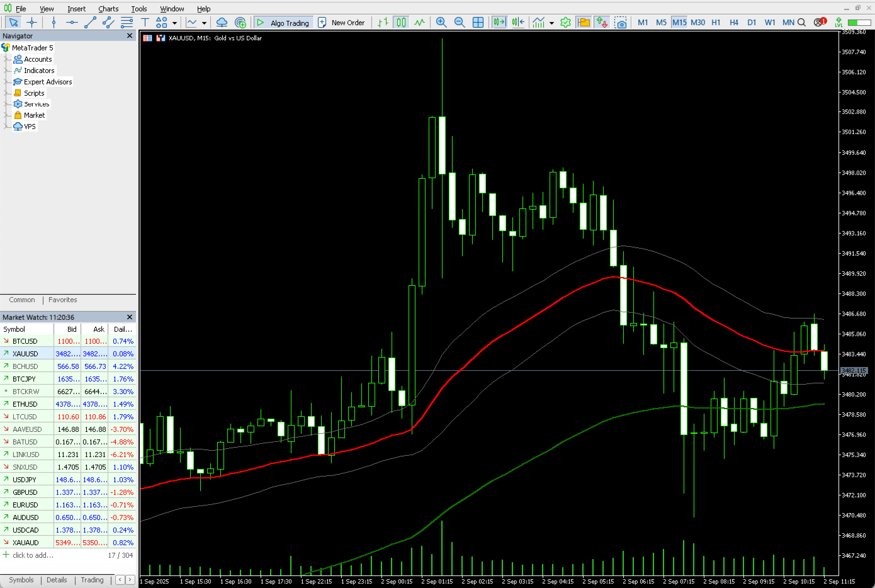Open the Tools menu
This screenshot has height=588, width=875.
(x=139, y=9)
